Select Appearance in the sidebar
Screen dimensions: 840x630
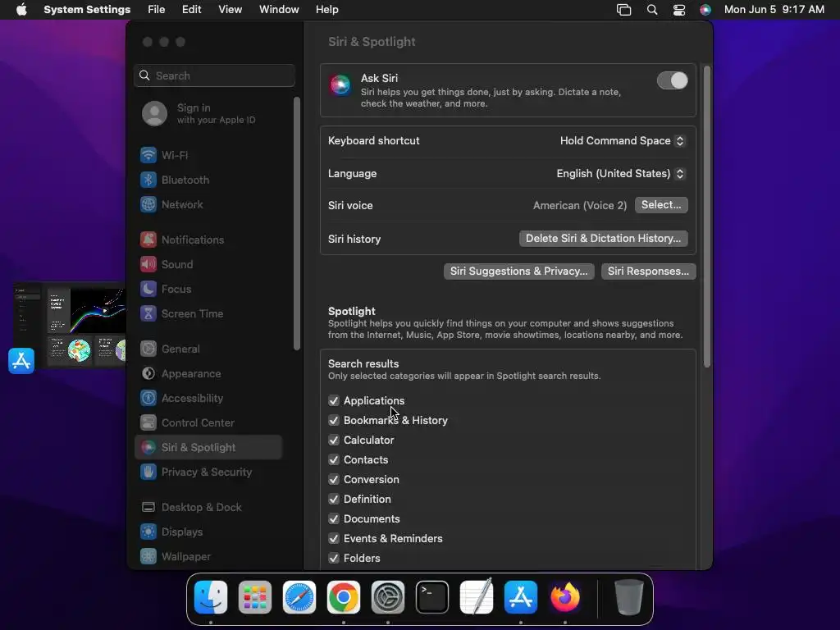point(208,374)
